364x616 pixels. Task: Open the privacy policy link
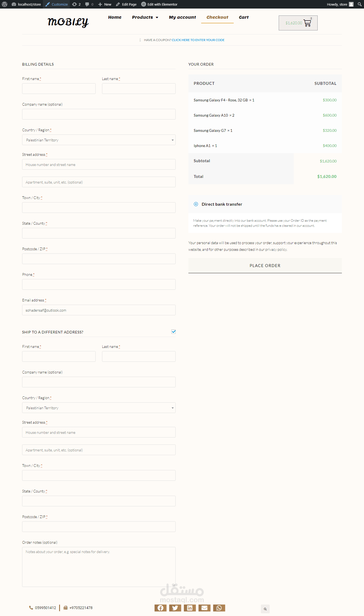tap(276, 250)
